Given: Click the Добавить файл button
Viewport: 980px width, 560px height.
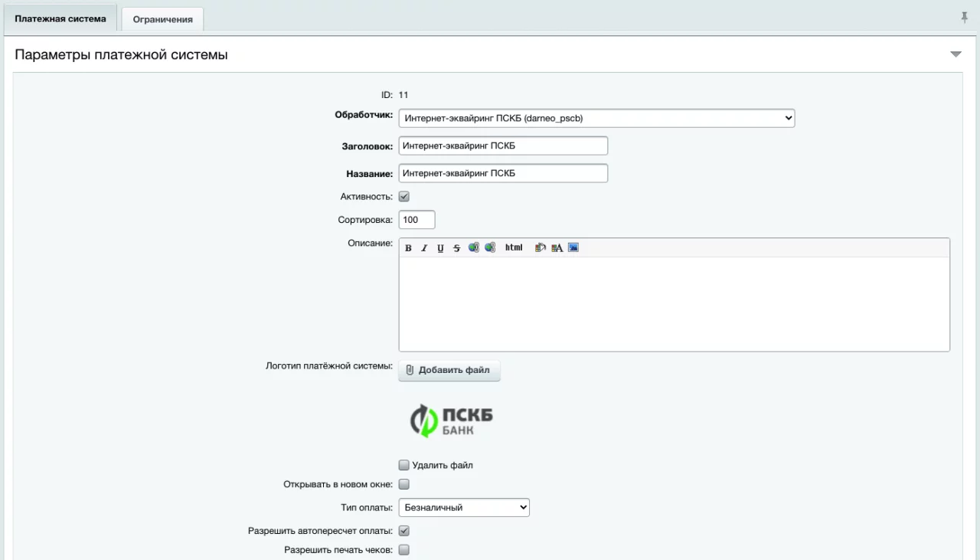Looking at the screenshot, I should click(x=449, y=370).
